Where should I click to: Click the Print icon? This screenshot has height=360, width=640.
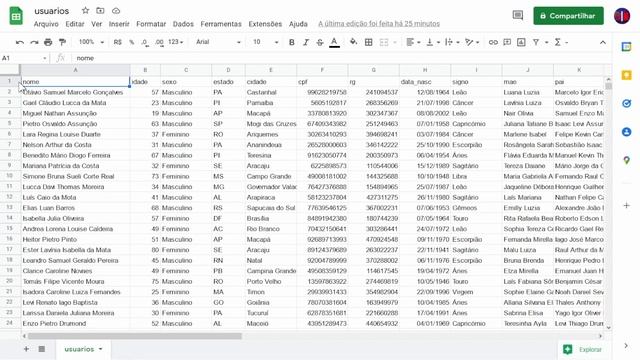click(48, 42)
